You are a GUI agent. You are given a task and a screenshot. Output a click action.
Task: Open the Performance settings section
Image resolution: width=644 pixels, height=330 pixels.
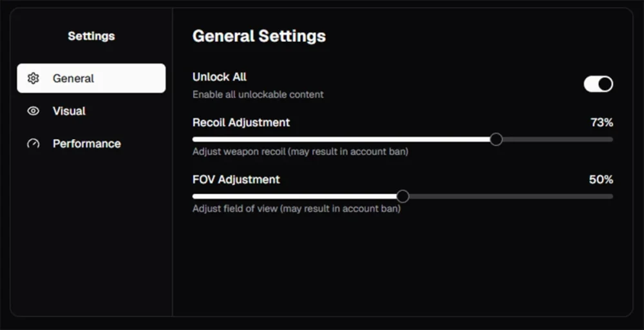[x=91, y=144]
